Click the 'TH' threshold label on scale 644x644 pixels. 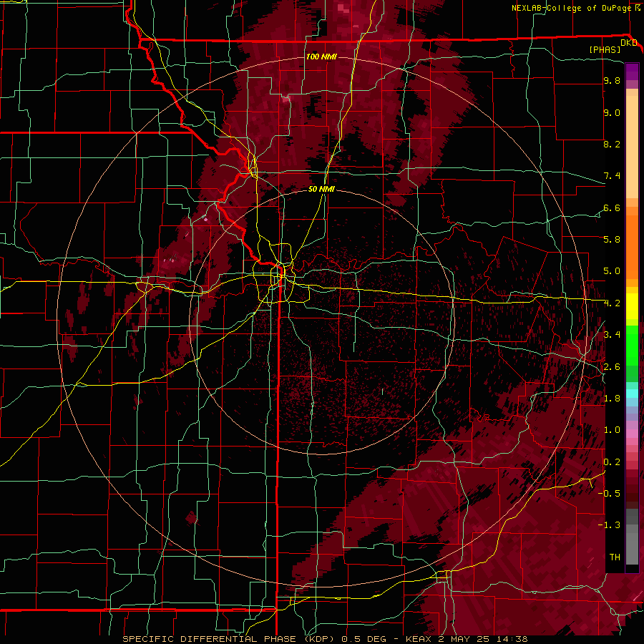coord(615,557)
